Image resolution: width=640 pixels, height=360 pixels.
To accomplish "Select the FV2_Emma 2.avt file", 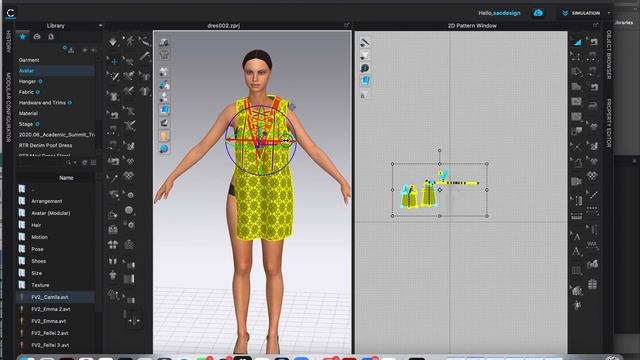I will pos(51,309).
